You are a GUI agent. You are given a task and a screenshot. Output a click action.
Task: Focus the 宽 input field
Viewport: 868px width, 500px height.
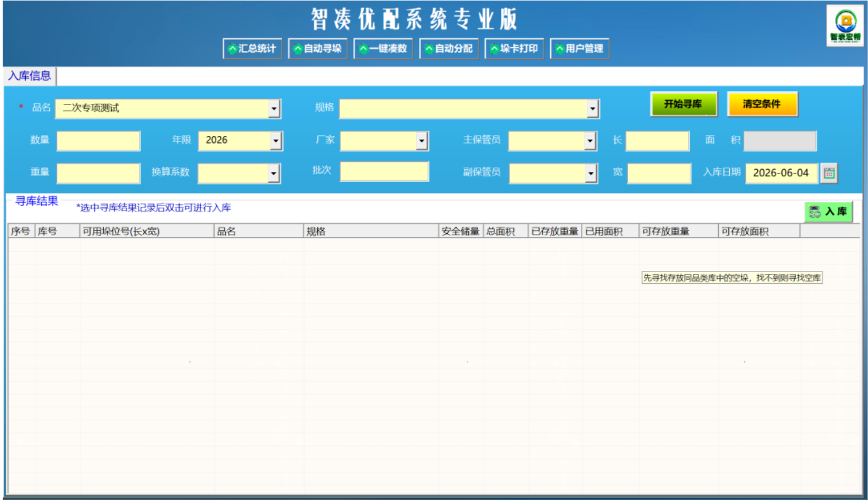coord(659,173)
